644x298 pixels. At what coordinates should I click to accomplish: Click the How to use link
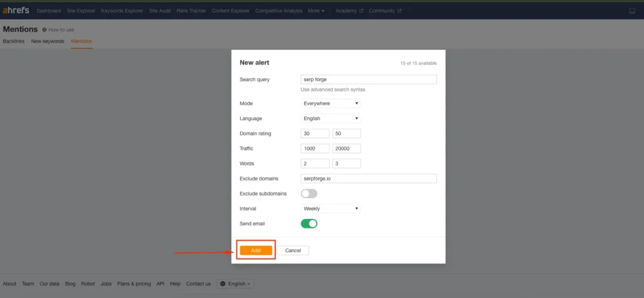click(x=61, y=30)
